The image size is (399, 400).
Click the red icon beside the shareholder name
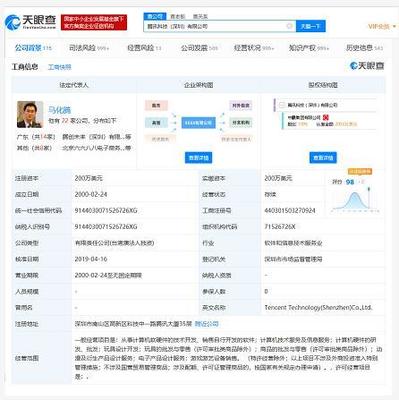[326, 117]
